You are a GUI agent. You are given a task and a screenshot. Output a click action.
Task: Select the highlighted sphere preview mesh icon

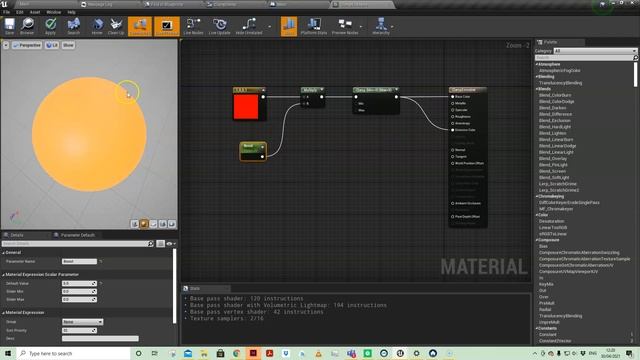point(144,224)
